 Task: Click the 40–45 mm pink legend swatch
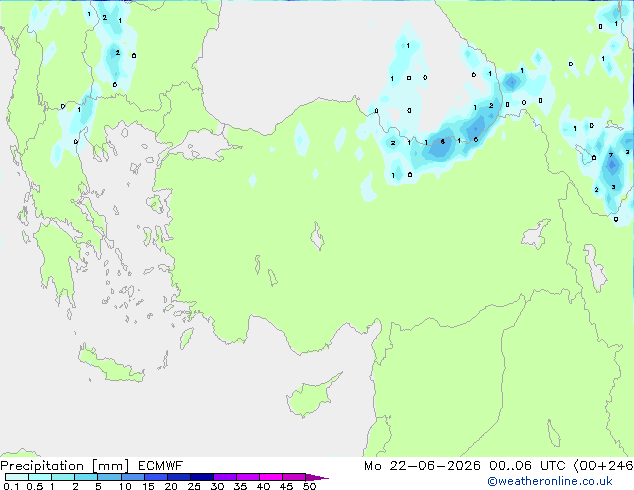[x=271, y=477]
